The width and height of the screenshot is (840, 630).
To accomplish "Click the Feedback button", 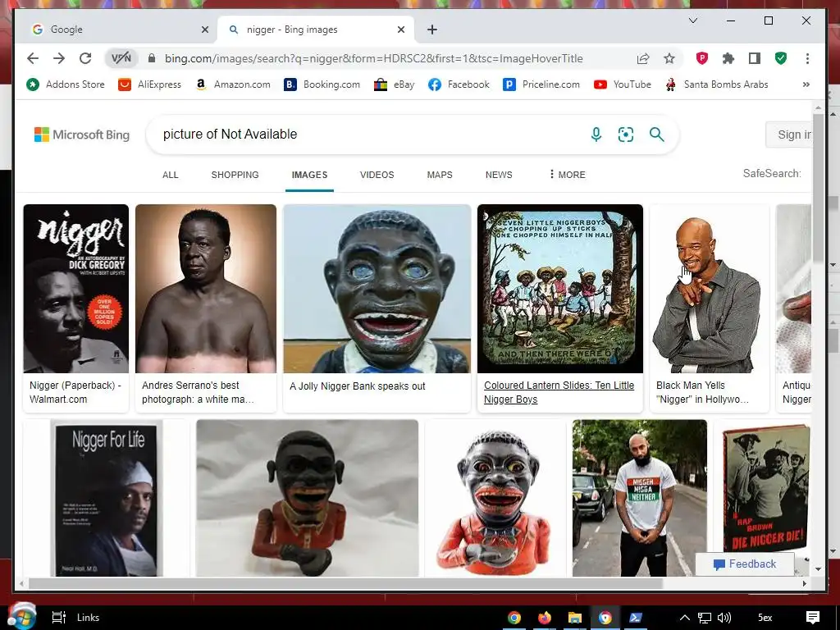I will coord(745,564).
